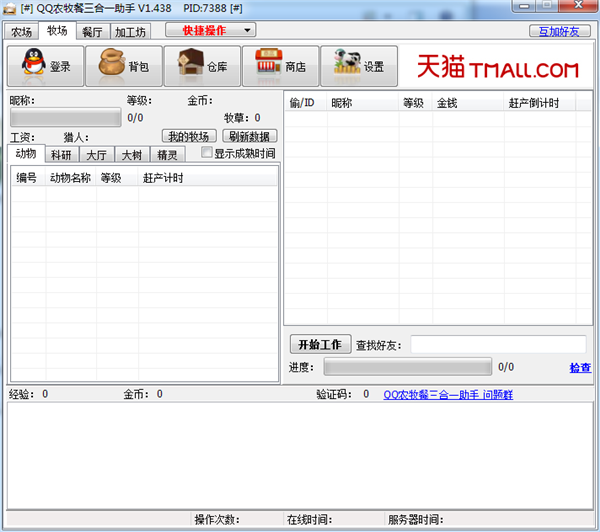Open the 互加好友 link
The image size is (600, 532).
558,31
